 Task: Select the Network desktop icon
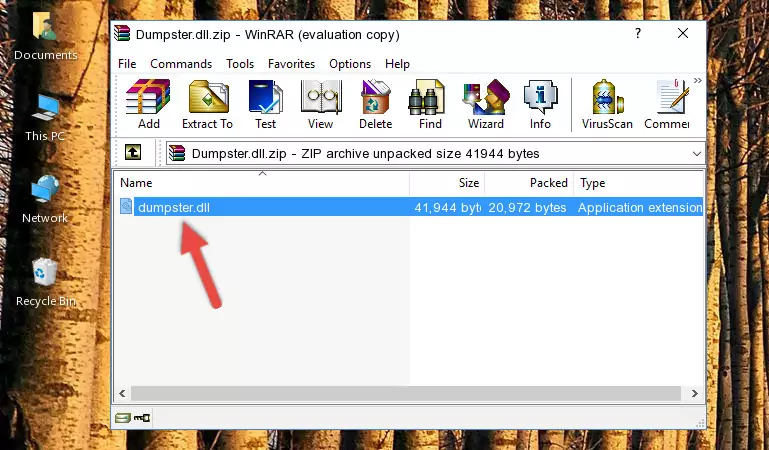click(45, 200)
